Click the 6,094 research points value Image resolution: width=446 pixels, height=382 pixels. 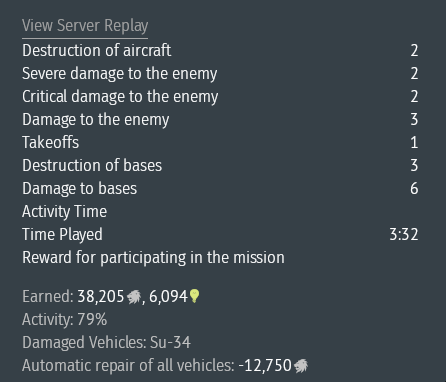coord(168,296)
